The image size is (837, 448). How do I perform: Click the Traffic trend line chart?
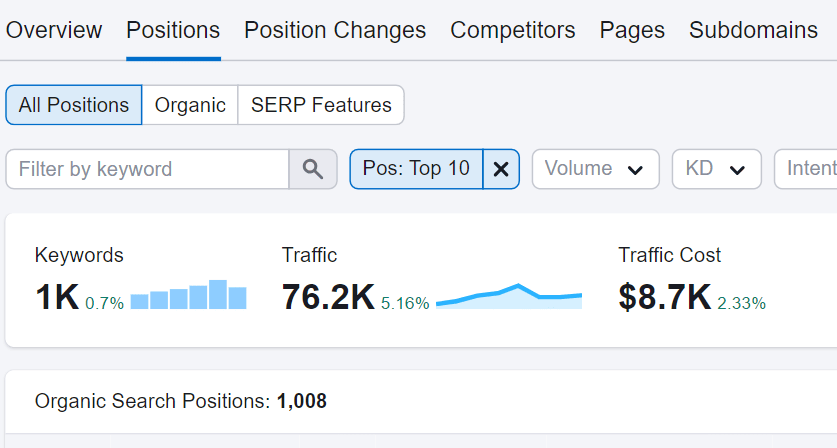pyautogui.click(x=509, y=297)
